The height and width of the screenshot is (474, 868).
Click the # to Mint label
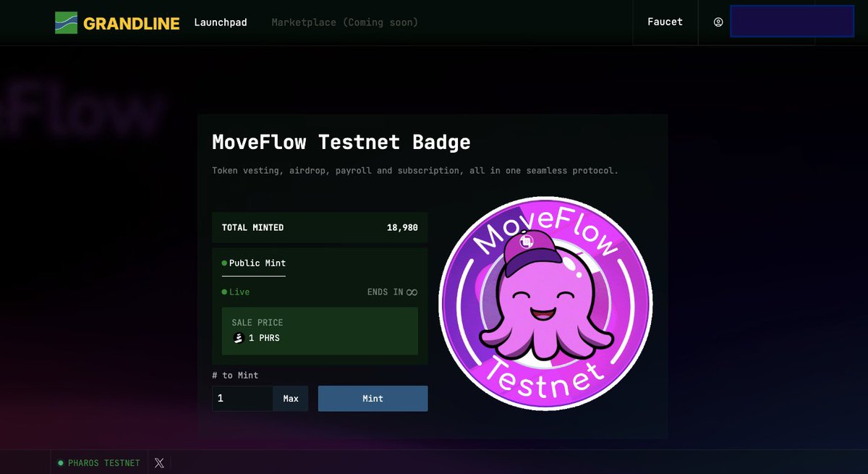point(235,376)
